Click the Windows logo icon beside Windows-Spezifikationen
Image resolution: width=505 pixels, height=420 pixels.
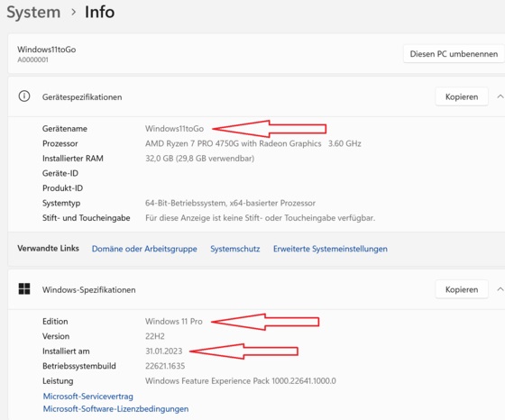(24, 289)
